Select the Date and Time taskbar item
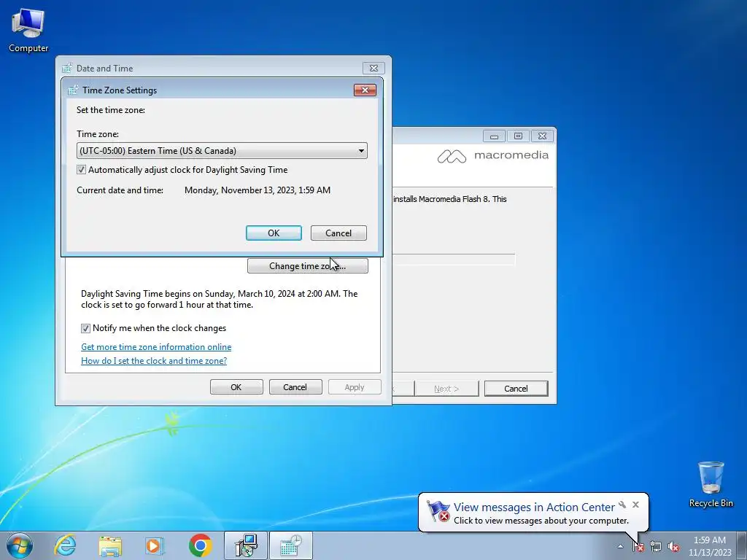Image resolution: width=747 pixels, height=560 pixels. [x=290, y=545]
